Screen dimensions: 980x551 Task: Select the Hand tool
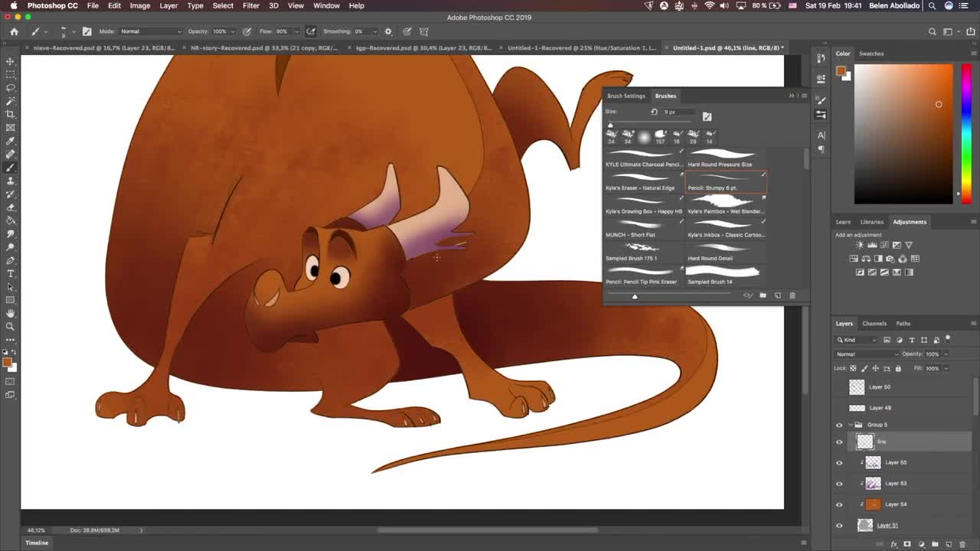coord(10,313)
